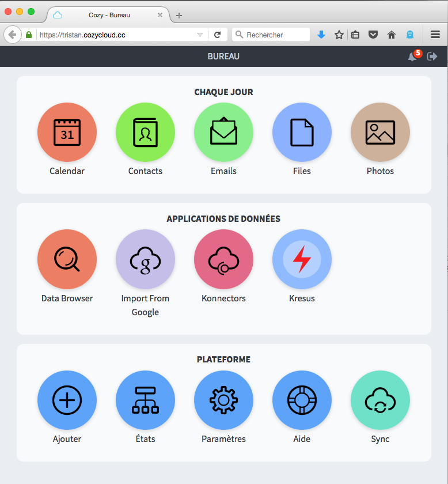
Task: Click the green padlock site identity icon
Action: 29,35
